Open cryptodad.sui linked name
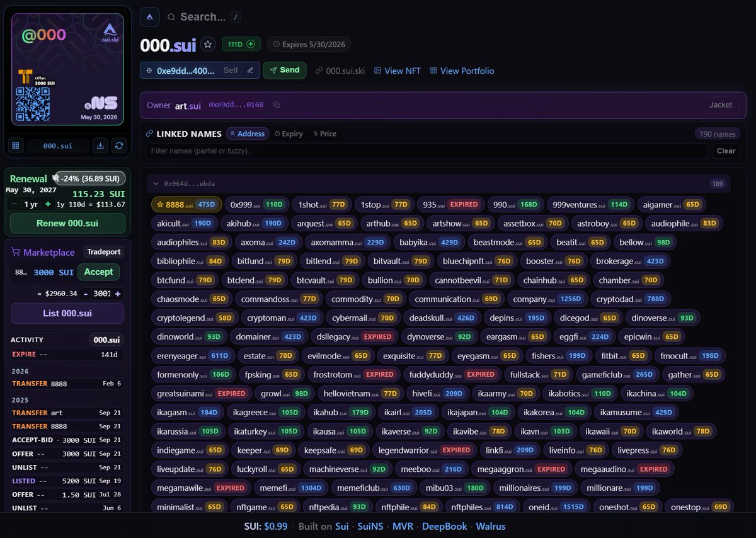This screenshot has height=538, width=756. point(631,299)
